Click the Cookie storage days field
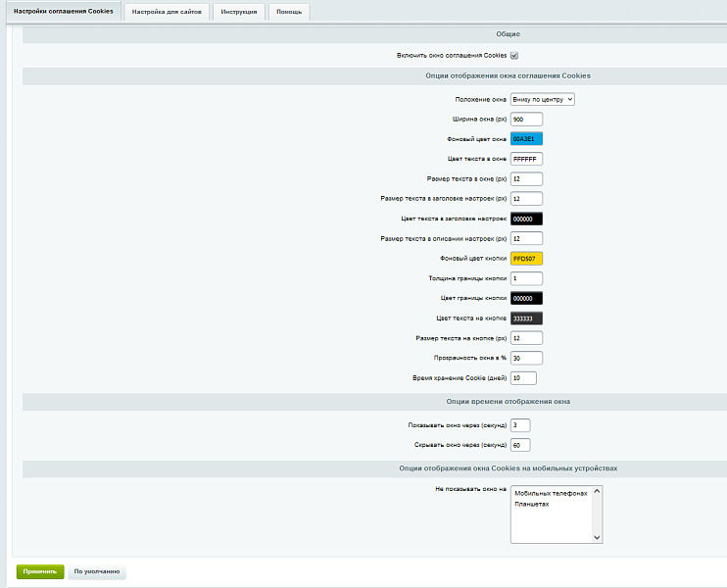Image resolution: width=727 pixels, height=588 pixels. [523, 378]
